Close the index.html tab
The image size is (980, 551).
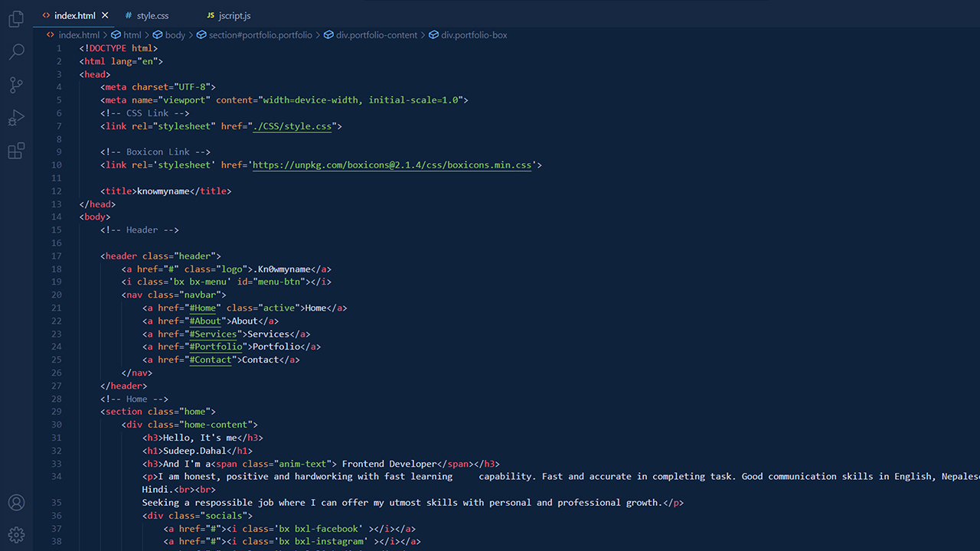105,15
